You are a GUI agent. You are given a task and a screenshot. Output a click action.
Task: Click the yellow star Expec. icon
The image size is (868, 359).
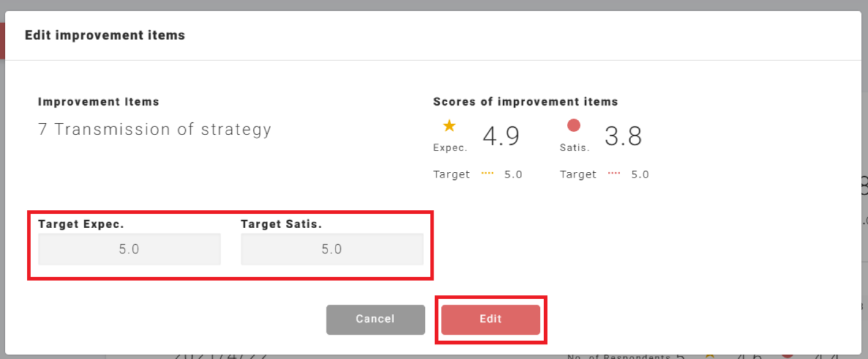click(449, 126)
